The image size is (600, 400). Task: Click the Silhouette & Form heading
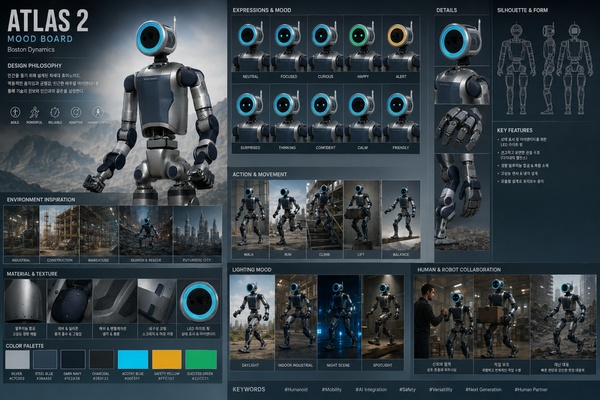coord(522,10)
